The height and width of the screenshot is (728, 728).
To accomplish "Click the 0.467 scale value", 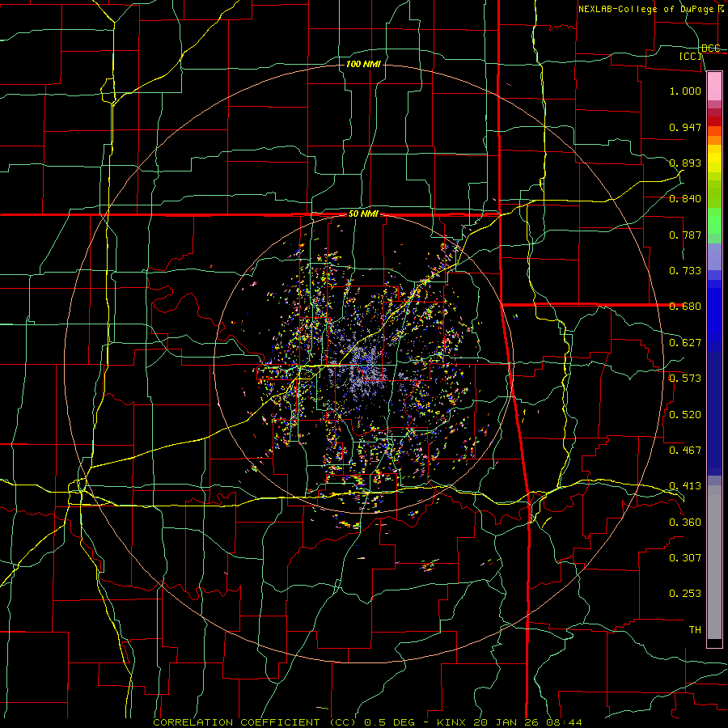I will 685,451.
